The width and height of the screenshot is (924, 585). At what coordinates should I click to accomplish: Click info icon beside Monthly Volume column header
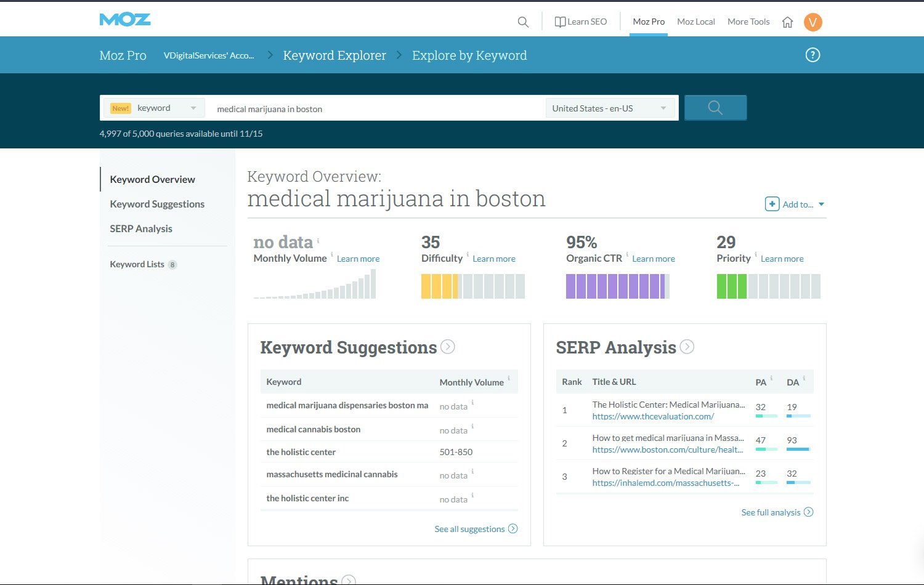(x=509, y=379)
